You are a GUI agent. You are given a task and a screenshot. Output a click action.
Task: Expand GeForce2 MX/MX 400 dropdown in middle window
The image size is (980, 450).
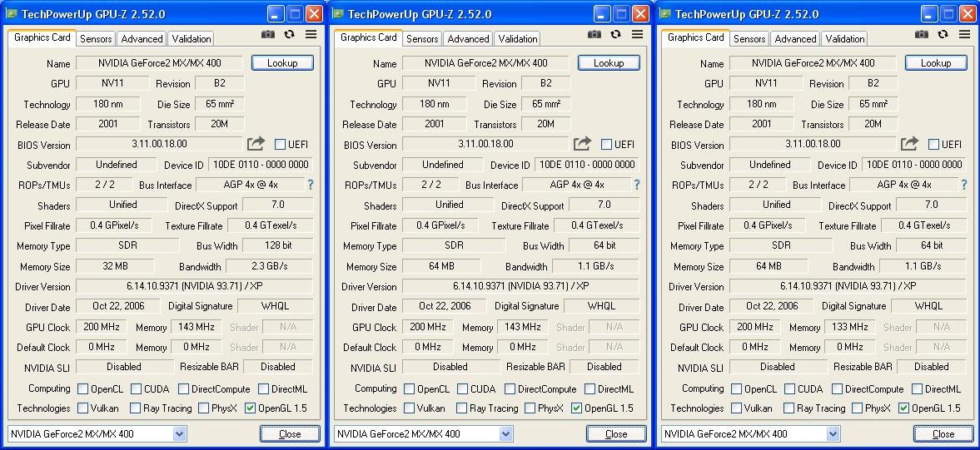506,433
